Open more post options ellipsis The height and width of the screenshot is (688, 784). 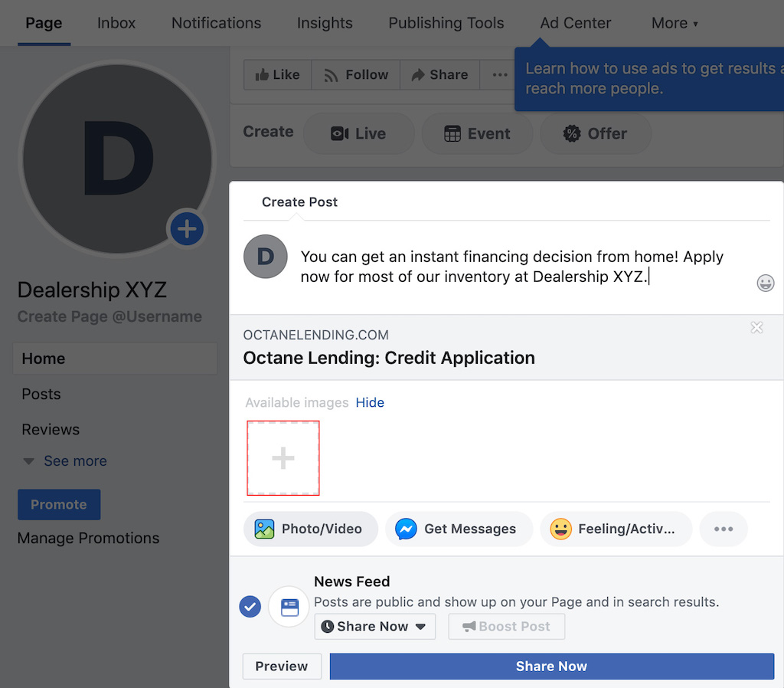click(x=723, y=529)
